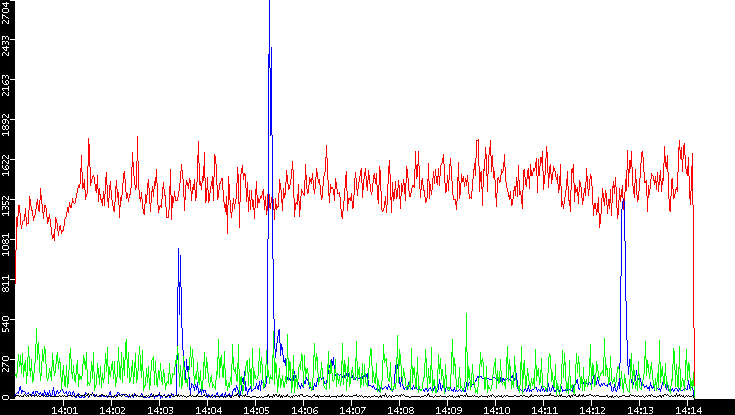Click the 14:07 time axis label
The width and height of the screenshot is (735, 415).
(x=352, y=410)
